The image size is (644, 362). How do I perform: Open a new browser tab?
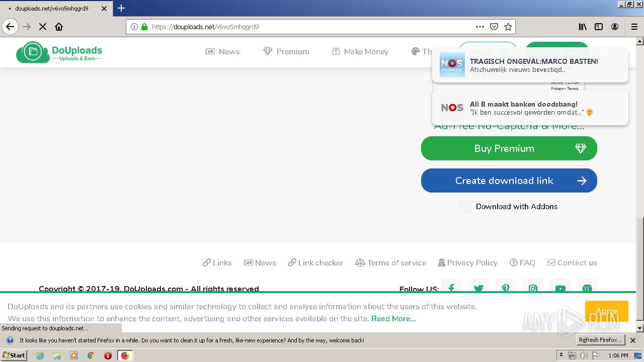121,8
